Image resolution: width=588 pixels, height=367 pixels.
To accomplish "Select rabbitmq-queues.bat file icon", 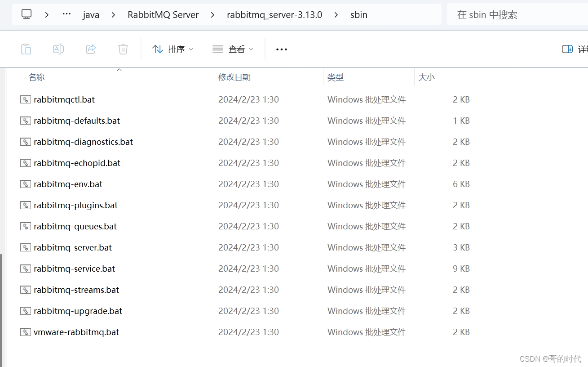I will (26, 226).
